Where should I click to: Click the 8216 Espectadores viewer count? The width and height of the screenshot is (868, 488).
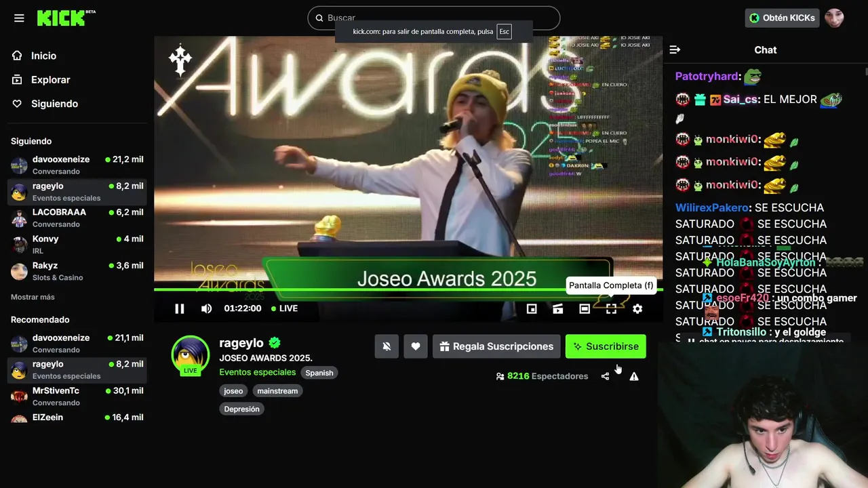542,376
